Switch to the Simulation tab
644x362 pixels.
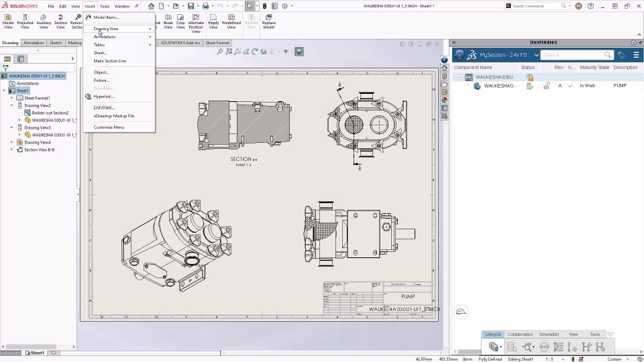coord(549,334)
